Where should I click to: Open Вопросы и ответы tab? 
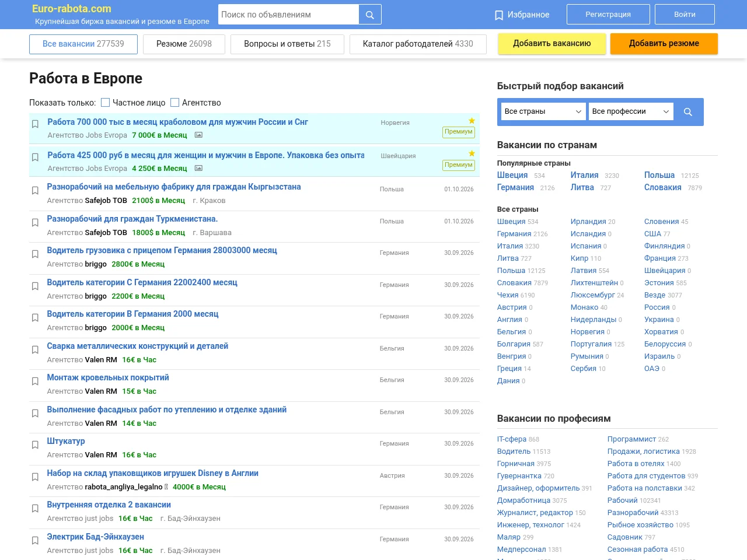coord(287,44)
